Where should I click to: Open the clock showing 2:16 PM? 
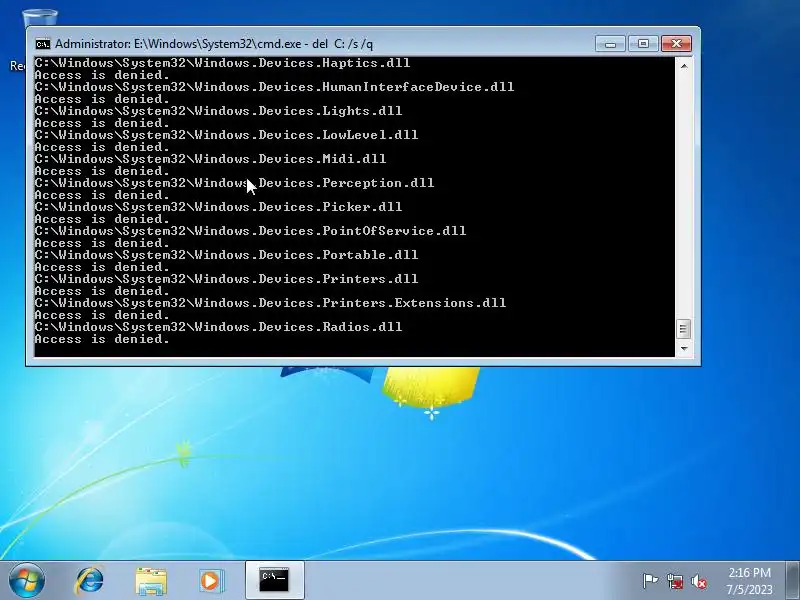point(749,581)
